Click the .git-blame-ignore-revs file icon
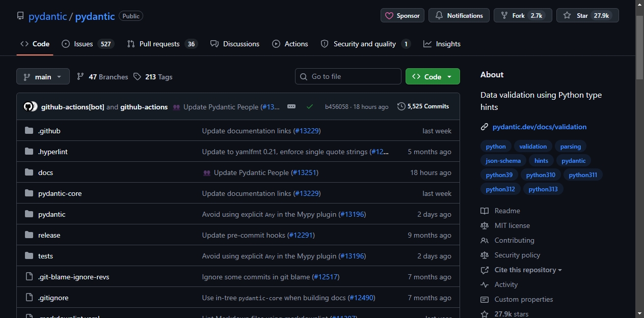Image resolution: width=644 pixels, height=318 pixels. click(29, 277)
